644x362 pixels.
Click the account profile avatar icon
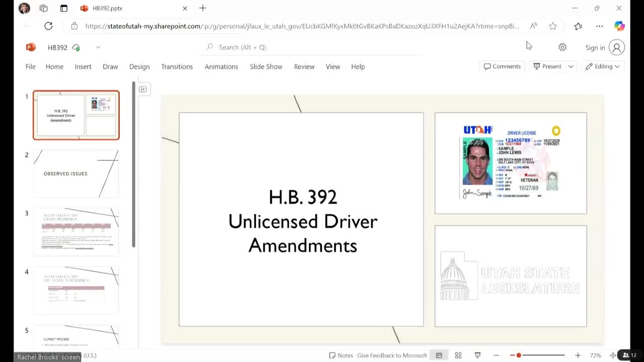pyautogui.click(x=616, y=47)
